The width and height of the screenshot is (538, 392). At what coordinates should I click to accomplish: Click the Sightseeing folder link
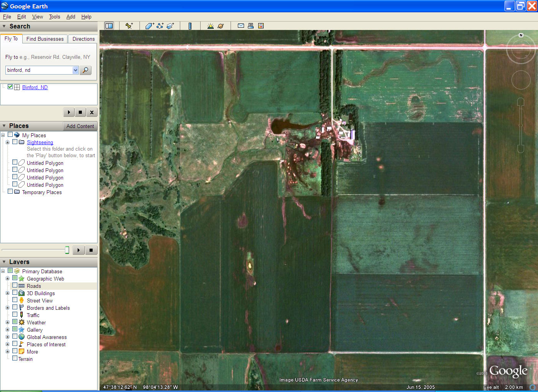point(40,142)
